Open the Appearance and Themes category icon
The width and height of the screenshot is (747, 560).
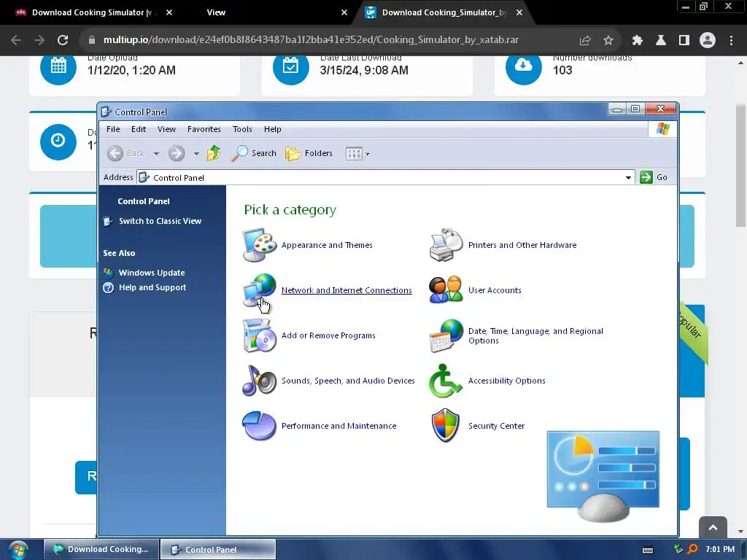(259, 245)
